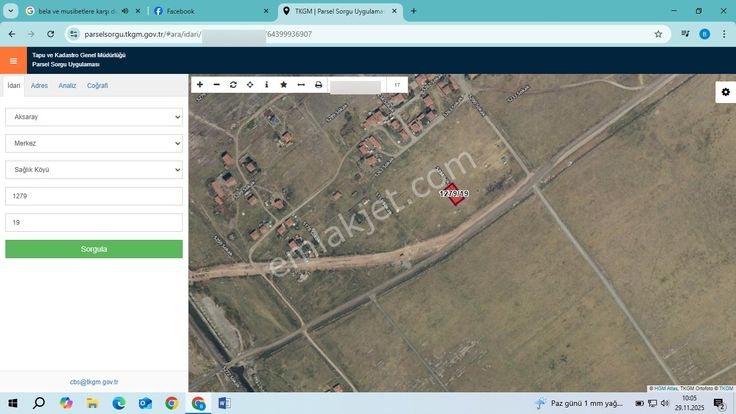This screenshot has height=414, width=736.
Task: Expand the Aksaray province dropdown
Action: point(94,117)
